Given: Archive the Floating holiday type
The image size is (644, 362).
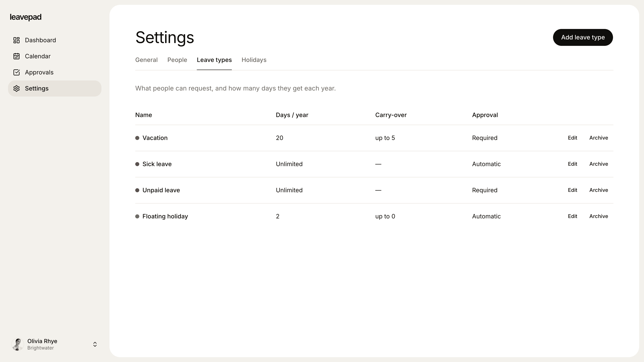Looking at the screenshot, I should pyautogui.click(x=599, y=216).
